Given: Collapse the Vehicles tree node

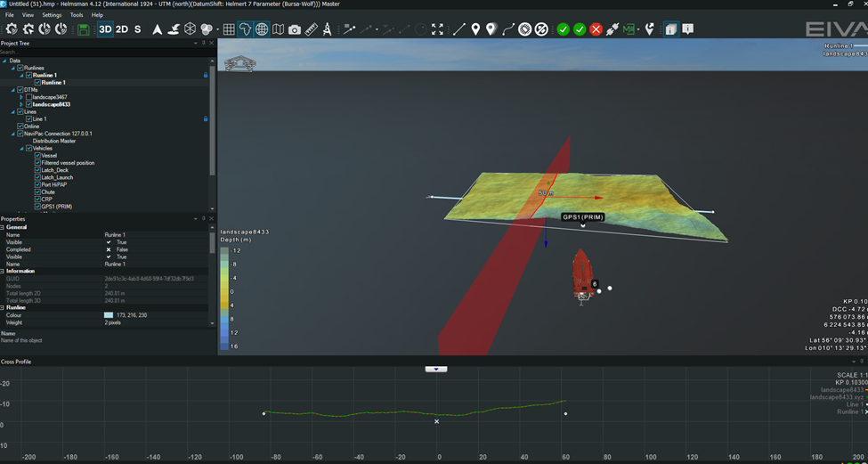Looking at the screenshot, I should pyautogui.click(x=22, y=149).
